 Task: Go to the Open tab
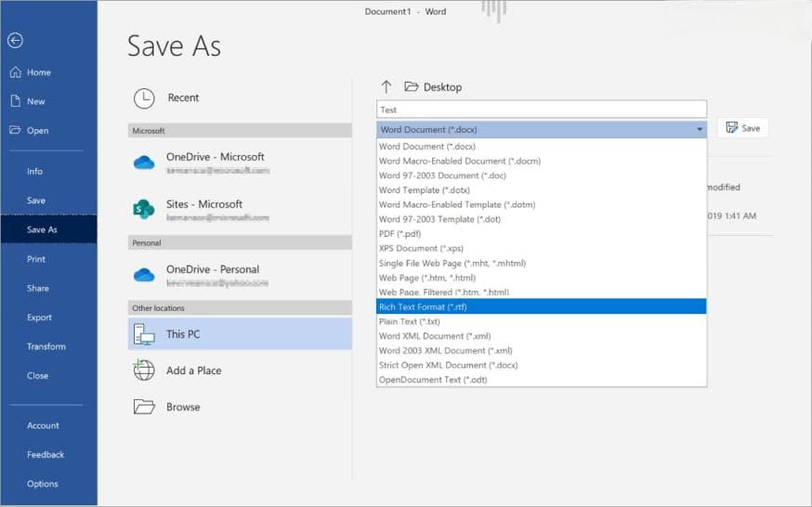[x=48, y=130]
